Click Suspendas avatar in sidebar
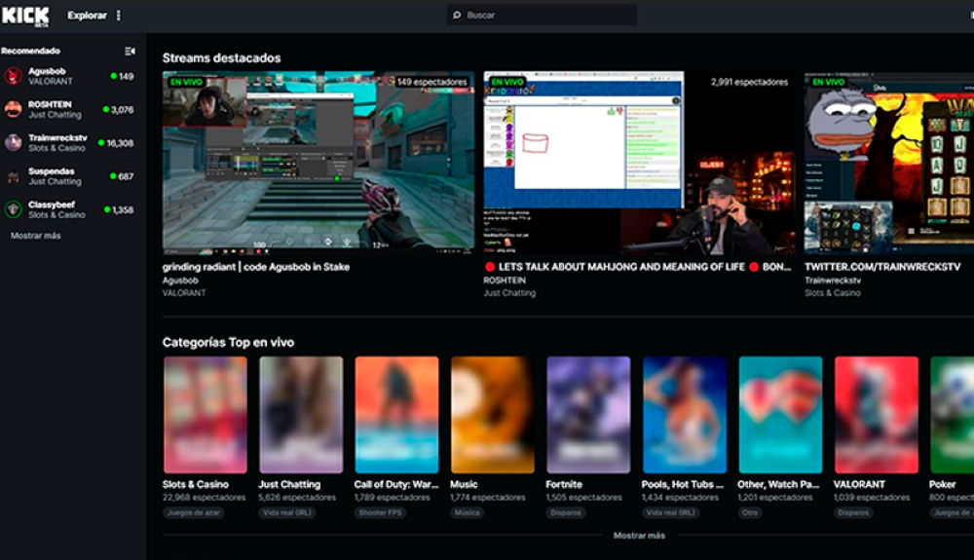 click(13, 176)
